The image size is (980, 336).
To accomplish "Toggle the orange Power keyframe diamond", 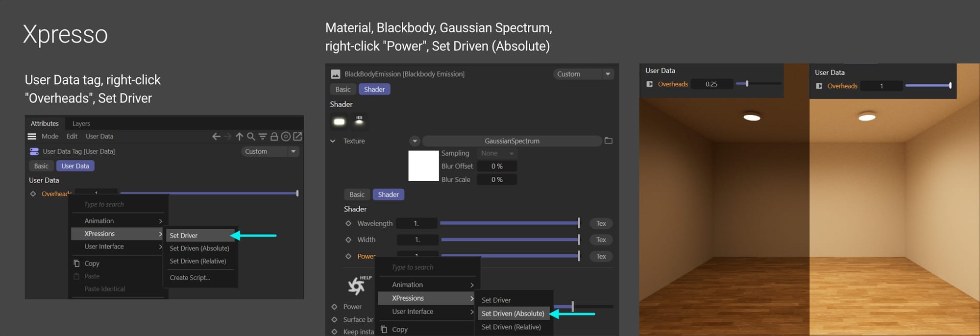I will (x=348, y=256).
